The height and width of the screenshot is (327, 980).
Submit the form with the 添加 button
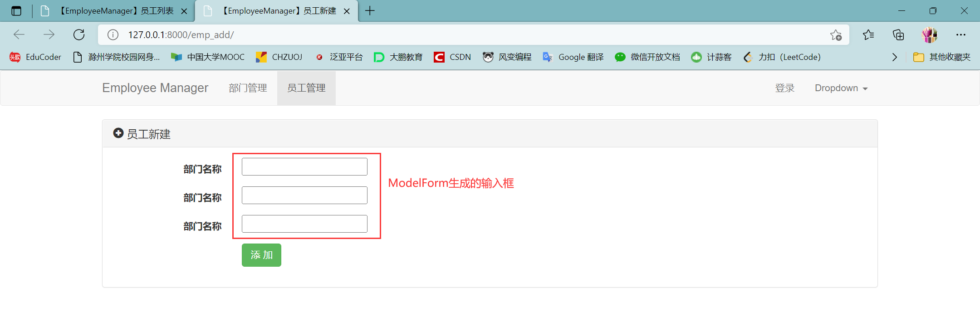261,255
